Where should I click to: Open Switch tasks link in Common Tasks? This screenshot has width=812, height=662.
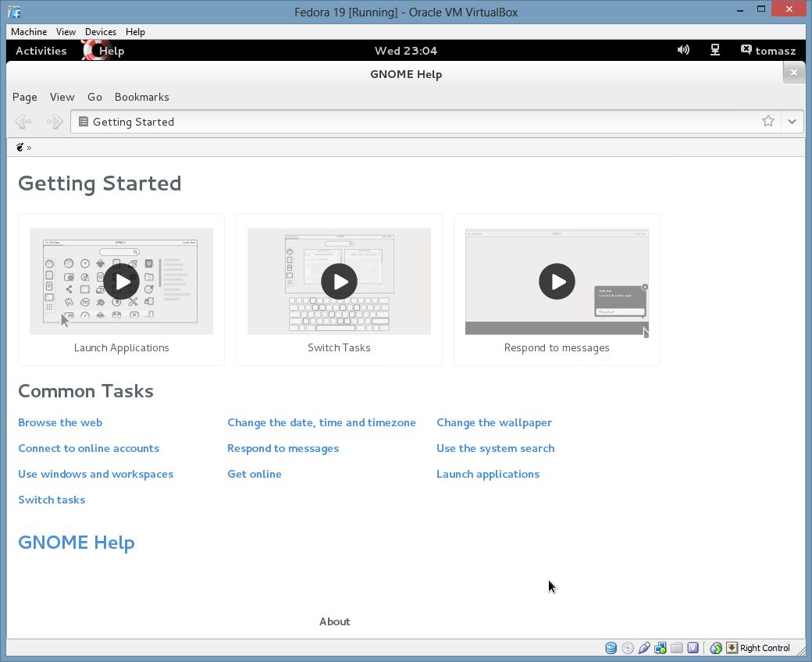click(x=52, y=500)
